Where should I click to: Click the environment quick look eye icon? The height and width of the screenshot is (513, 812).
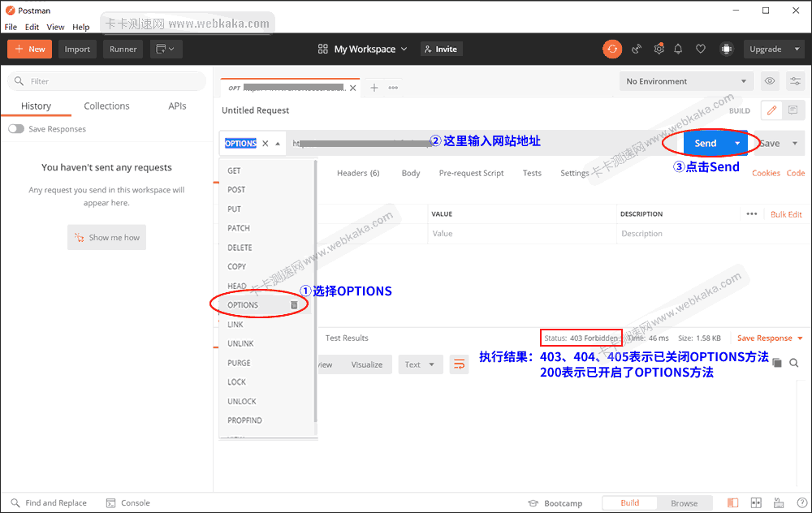[770, 81]
